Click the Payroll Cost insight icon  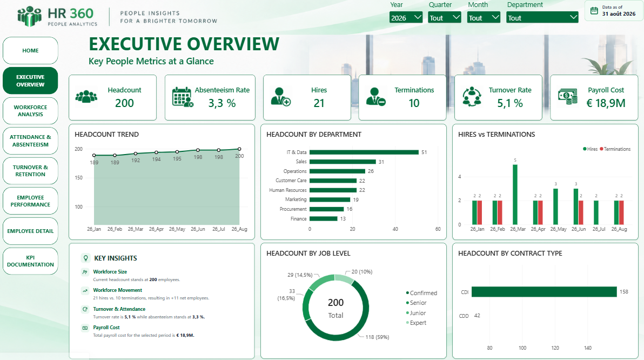[85, 328]
